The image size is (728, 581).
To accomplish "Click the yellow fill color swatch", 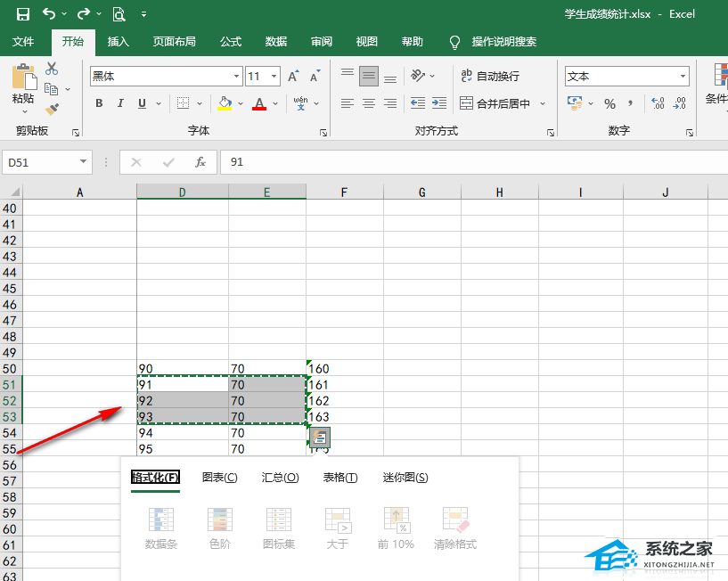I will 225,103.
